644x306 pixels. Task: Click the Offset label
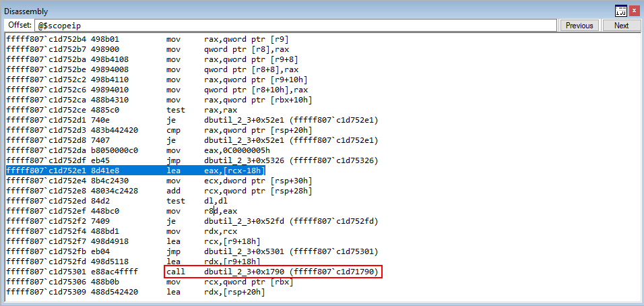tap(20, 25)
